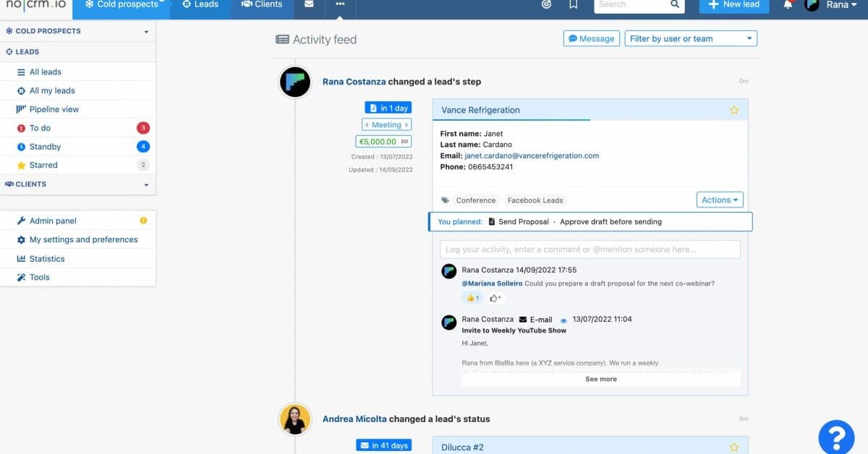Image resolution: width=868 pixels, height=454 pixels.
Task: Open Statistics page
Action: [x=78, y=259]
